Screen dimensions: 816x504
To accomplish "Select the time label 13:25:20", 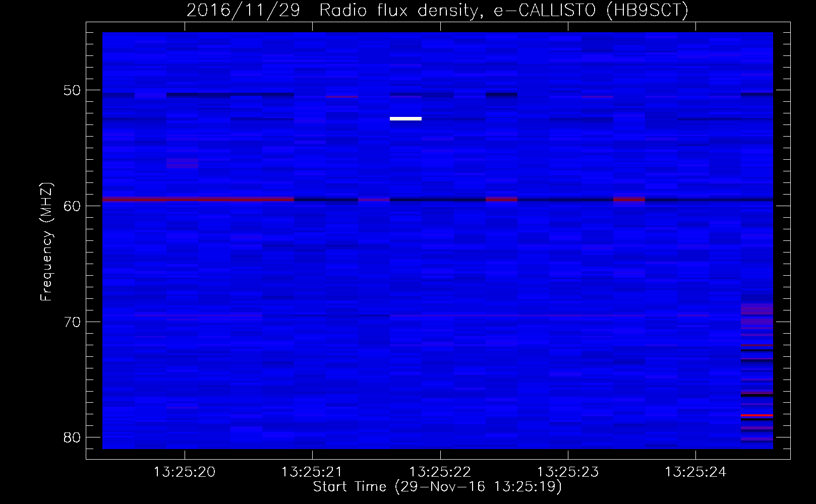I will click(x=185, y=472).
